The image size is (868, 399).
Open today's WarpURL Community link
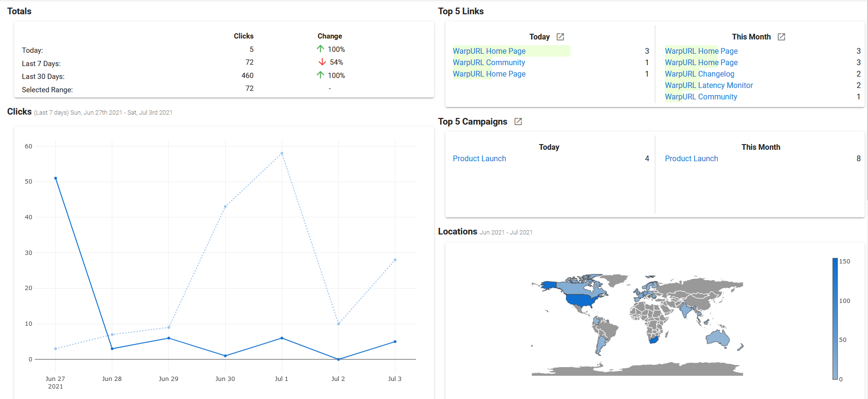point(489,62)
